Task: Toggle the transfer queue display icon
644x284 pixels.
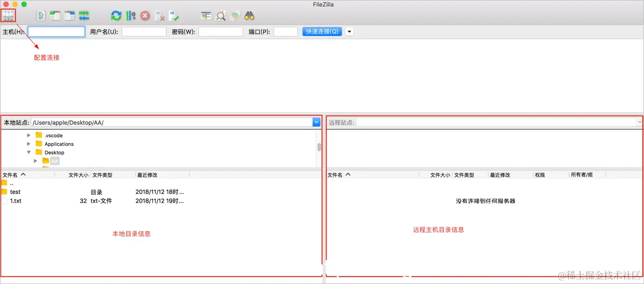Action: [84, 16]
